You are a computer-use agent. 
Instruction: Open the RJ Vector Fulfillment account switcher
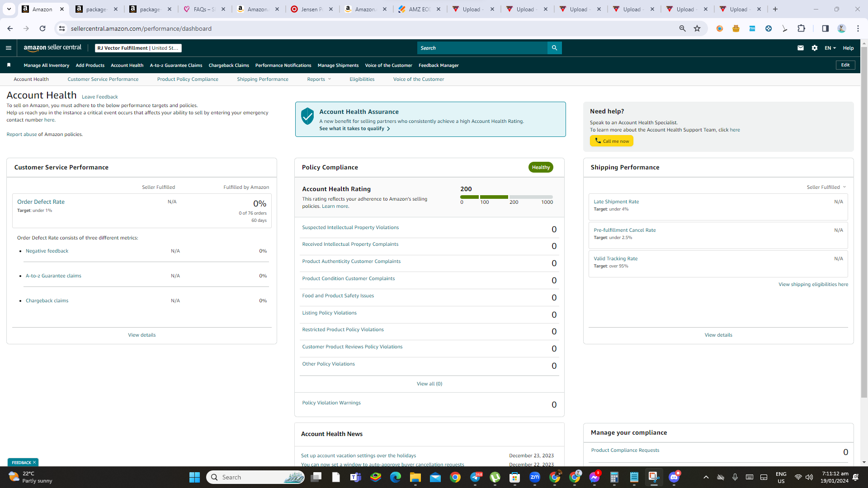point(138,48)
